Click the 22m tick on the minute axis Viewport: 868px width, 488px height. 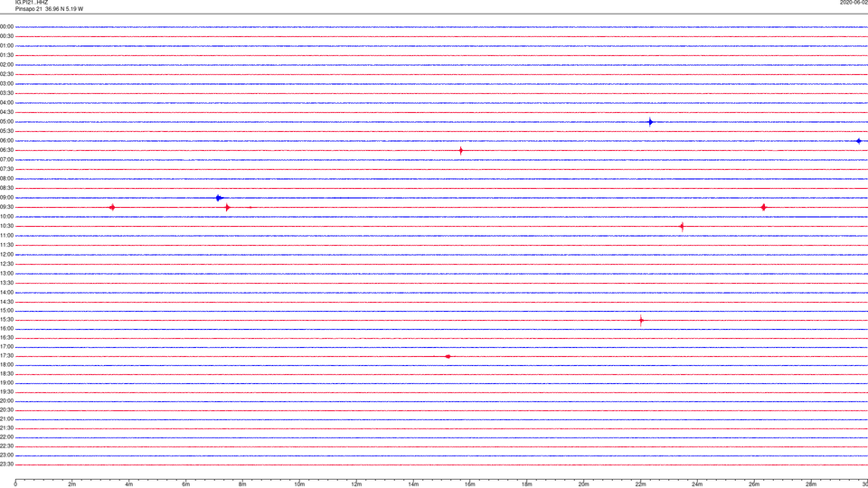tap(640, 484)
